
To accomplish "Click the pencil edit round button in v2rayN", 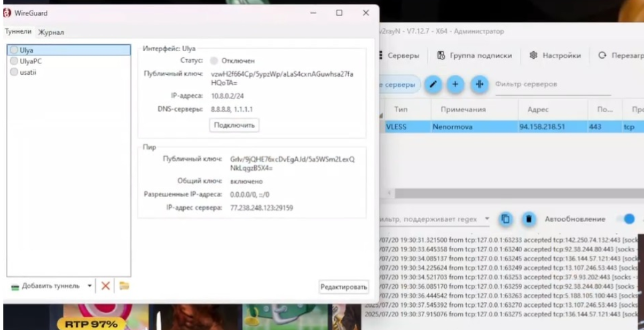I will point(434,84).
